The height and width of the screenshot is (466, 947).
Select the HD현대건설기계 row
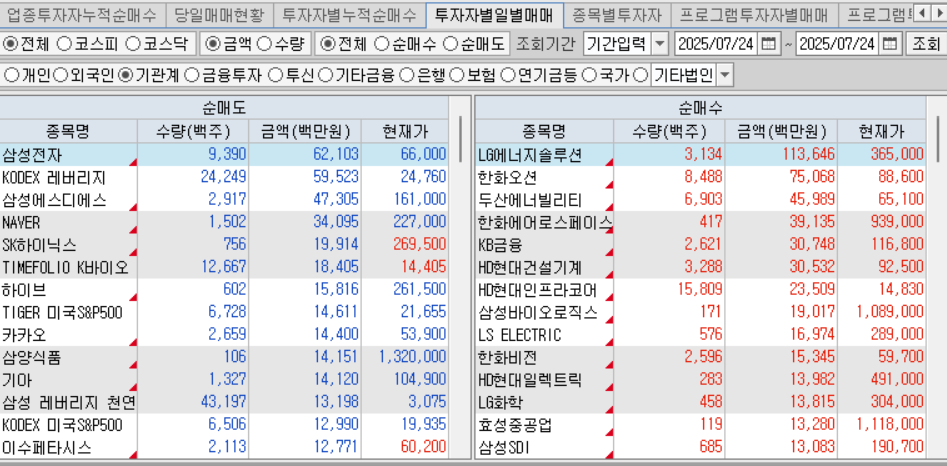point(701,267)
